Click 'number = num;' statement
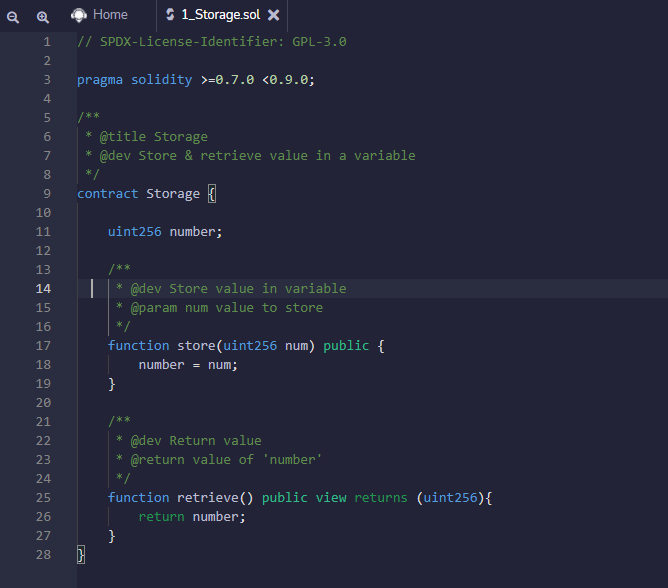Viewport: 668px width, 588px height. point(188,365)
